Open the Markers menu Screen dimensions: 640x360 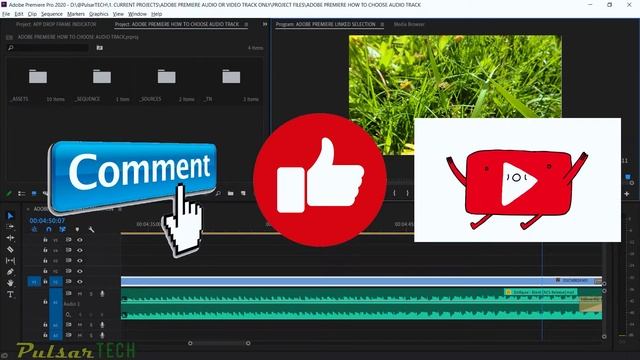[76, 14]
